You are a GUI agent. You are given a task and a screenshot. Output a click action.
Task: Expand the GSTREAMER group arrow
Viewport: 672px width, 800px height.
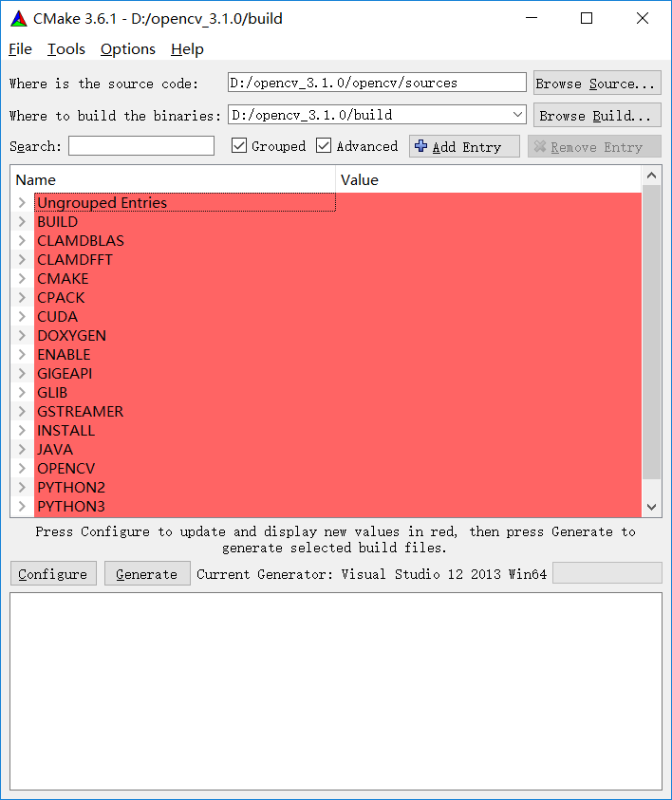[22, 411]
